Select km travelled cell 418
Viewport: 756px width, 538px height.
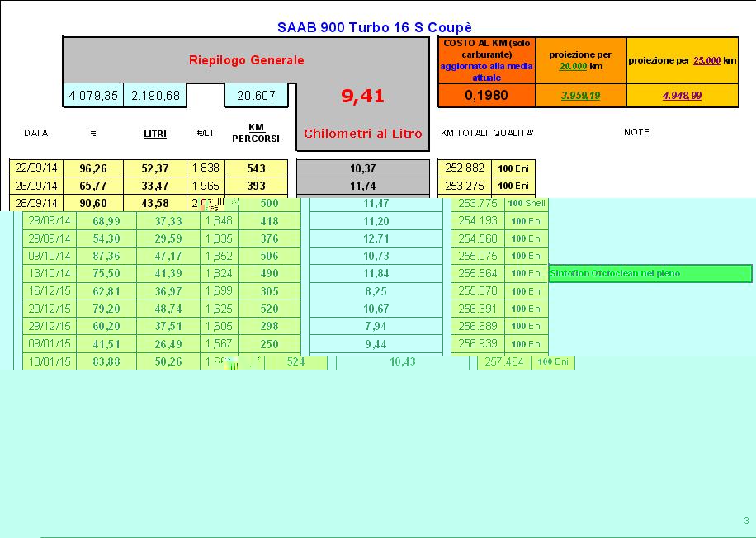pyautogui.click(x=269, y=221)
